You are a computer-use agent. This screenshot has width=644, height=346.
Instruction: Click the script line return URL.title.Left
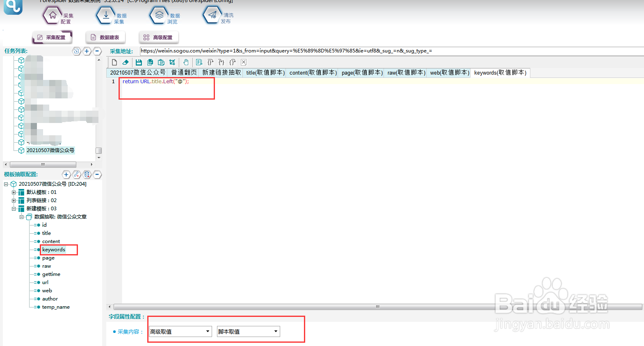[x=155, y=82]
